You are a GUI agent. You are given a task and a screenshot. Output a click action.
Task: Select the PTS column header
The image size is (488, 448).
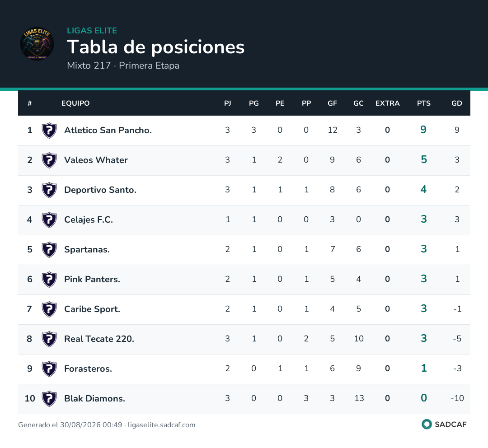(x=423, y=103)
